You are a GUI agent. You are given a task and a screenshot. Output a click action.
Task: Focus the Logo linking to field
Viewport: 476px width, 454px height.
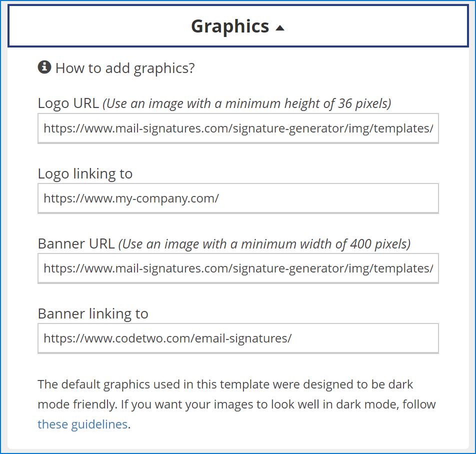(x=238, y=198)
